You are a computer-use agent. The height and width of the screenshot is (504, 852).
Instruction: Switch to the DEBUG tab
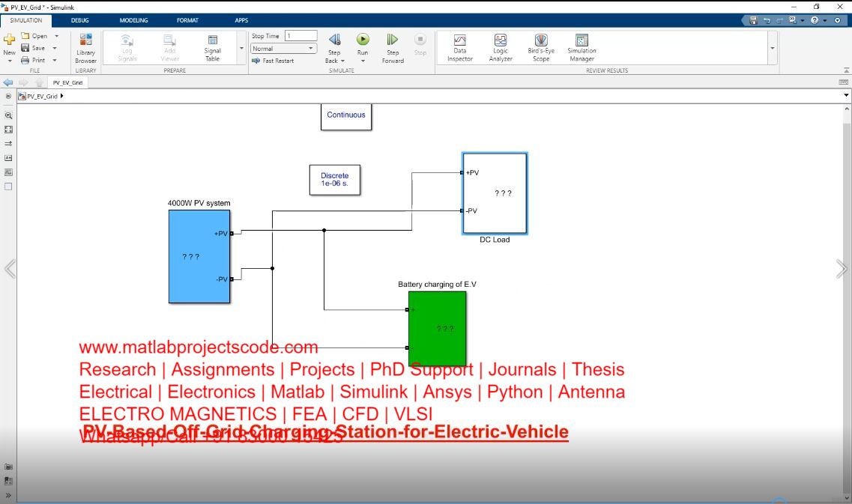click(80, 20)
